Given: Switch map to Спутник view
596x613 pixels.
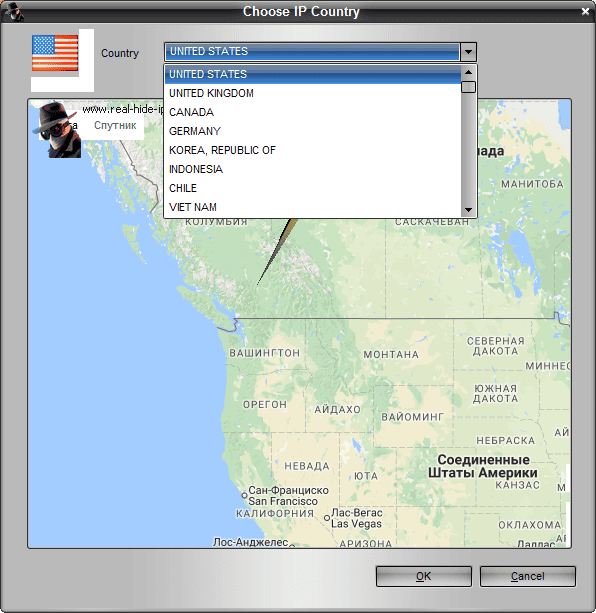Looking at the screenshot, I should click(115, 125).
